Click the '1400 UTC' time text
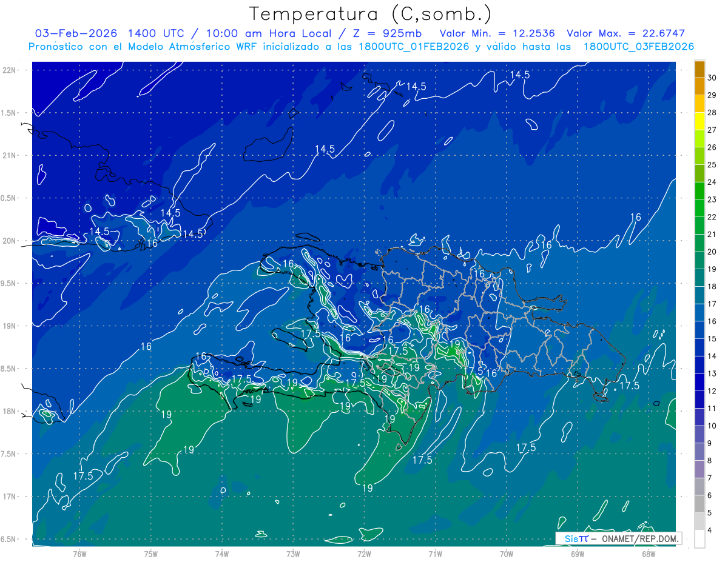The image size is (728, 562). click(x=155, y=33)
